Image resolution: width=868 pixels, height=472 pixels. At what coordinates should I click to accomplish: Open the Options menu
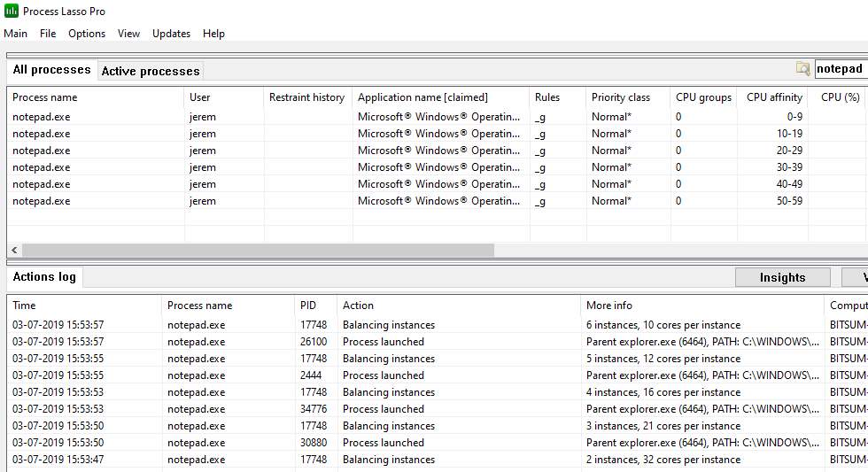[87, 34]
